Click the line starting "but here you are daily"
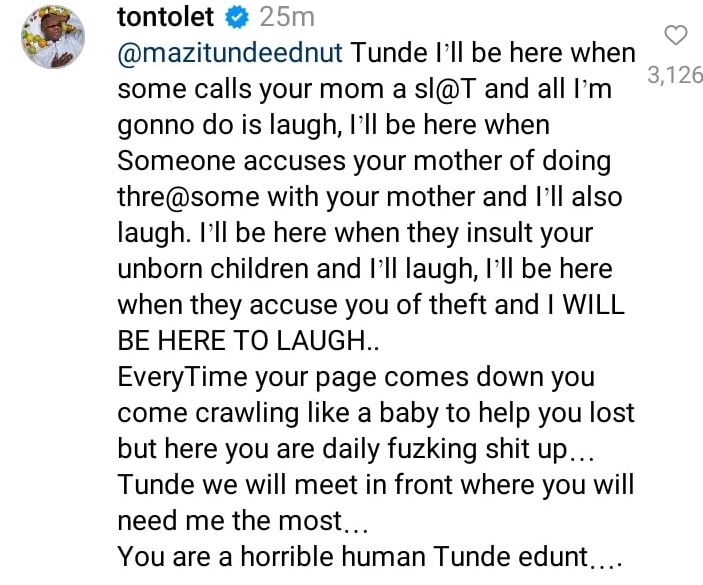The height and width of the screenshot is (585, 703). (356, 449)
